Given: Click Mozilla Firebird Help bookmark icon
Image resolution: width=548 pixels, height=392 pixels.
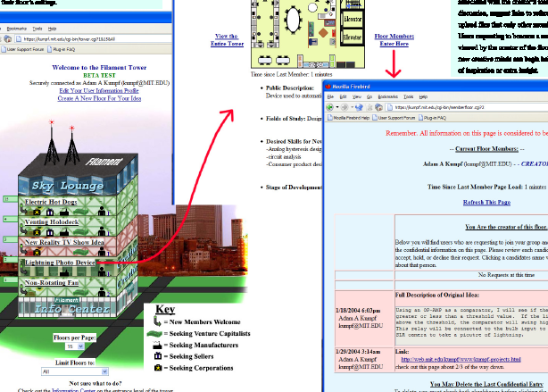Looking at the screenshot, I should (x=330, y=118).
